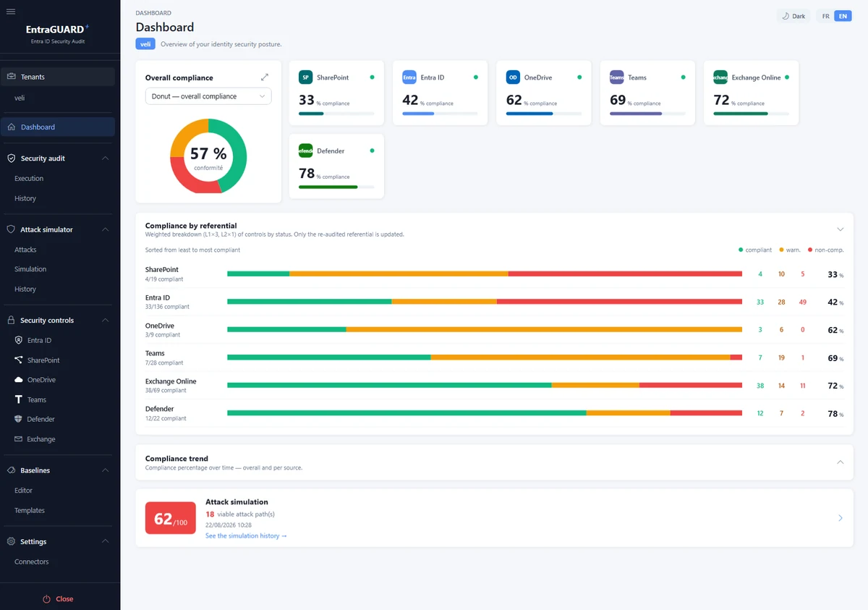Click the Teams row 69 % value
This screenshot has width=868, height=610.
click(x=835, y=358)
